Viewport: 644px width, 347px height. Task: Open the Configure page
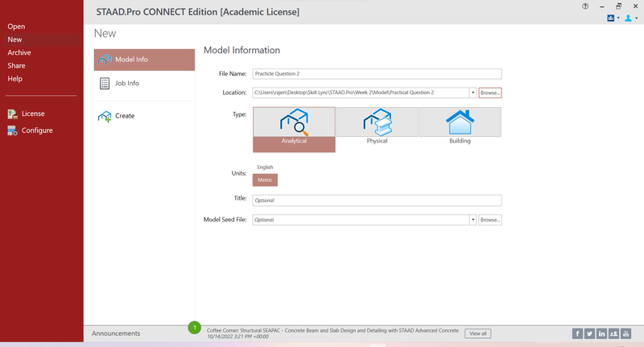coord(30,130)
